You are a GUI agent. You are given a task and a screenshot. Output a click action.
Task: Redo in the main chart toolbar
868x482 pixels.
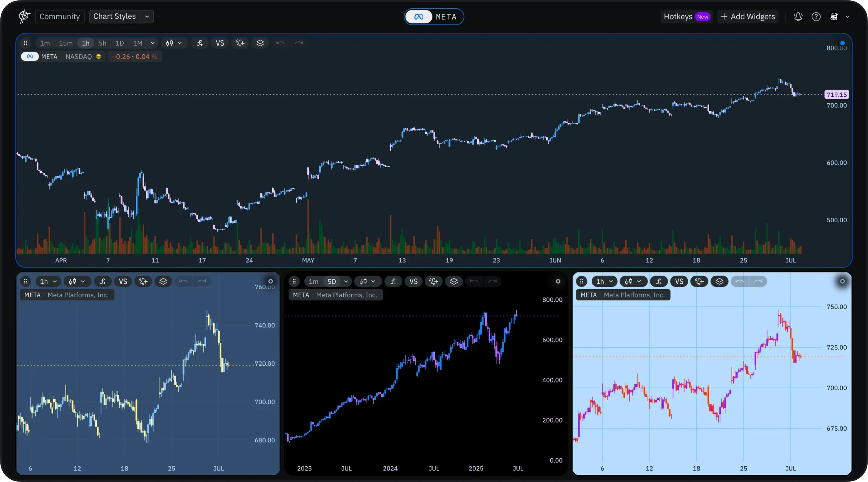(x=299, y=43)
